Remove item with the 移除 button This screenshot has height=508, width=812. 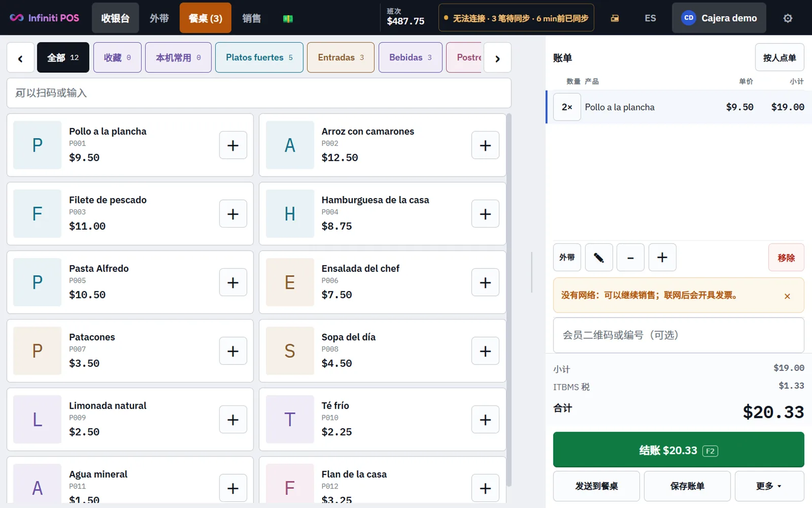click(x=786, y=258)
